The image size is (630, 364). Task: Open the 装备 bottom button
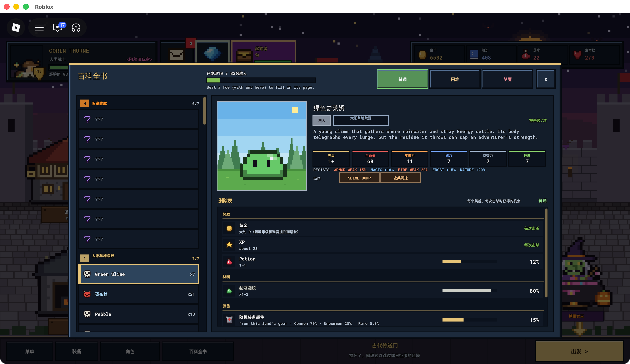click(x=76, y=351)
